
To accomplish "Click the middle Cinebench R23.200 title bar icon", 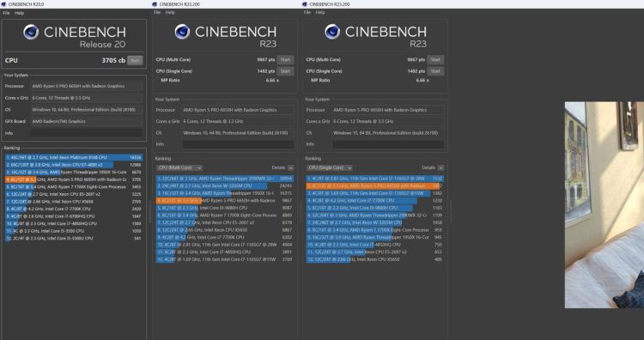I will coord(155,4).
